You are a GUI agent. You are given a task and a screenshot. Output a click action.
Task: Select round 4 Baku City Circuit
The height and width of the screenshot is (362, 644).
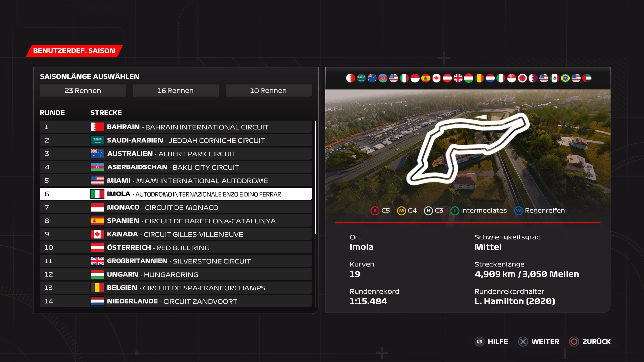[176, 167]
